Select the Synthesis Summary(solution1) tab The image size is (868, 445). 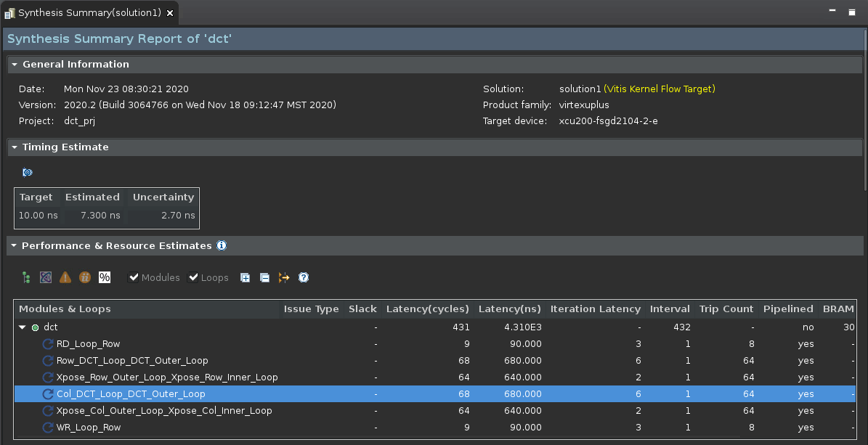89,13
